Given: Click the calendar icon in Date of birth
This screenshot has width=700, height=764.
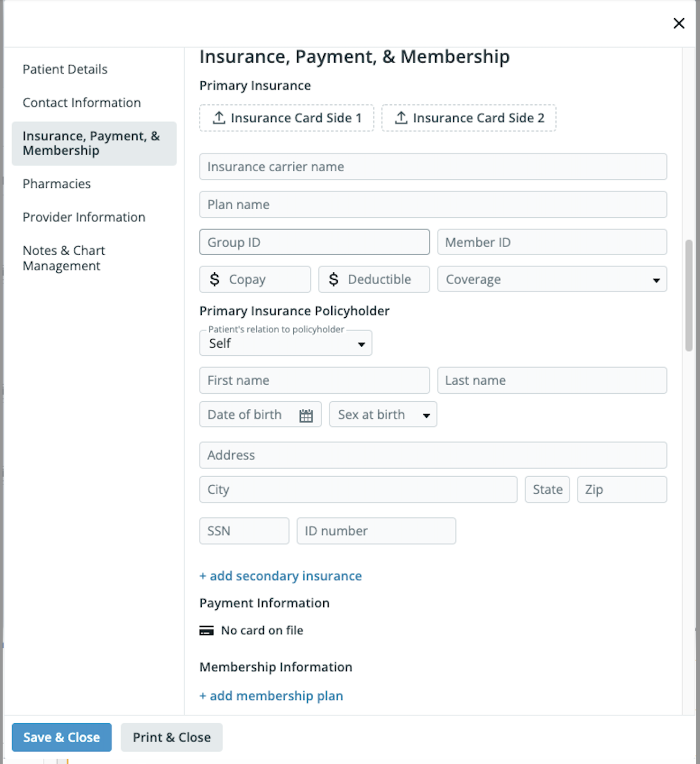Looking at the screenshot, I should [306, 416].
